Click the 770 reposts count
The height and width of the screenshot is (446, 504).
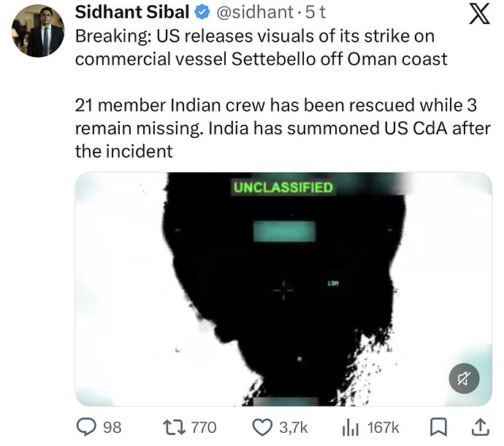204,428
